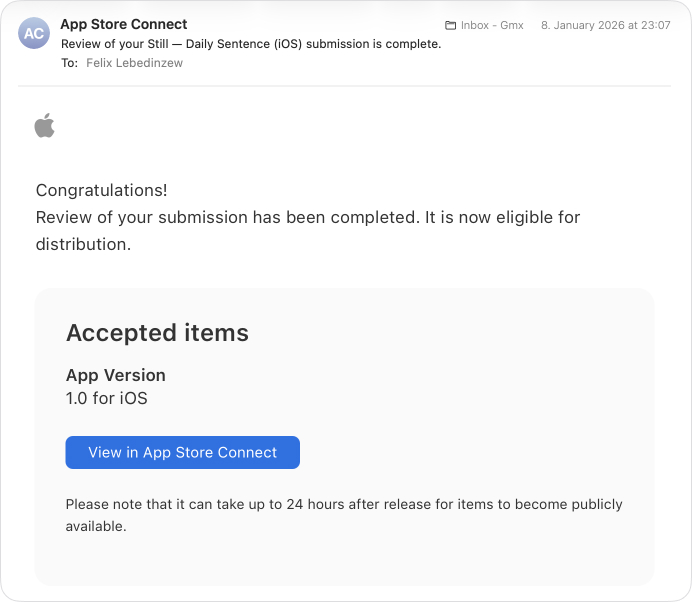Click sender name App Store Connect

pyautogui.click(x=124, y=24)
